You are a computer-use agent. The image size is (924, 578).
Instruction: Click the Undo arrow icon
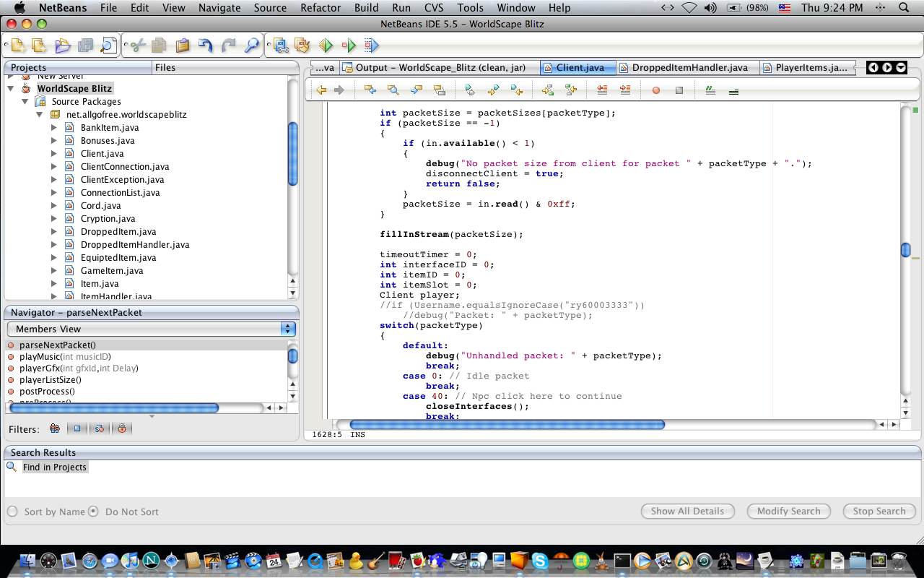pyautogui.click(x=206, y=46)
